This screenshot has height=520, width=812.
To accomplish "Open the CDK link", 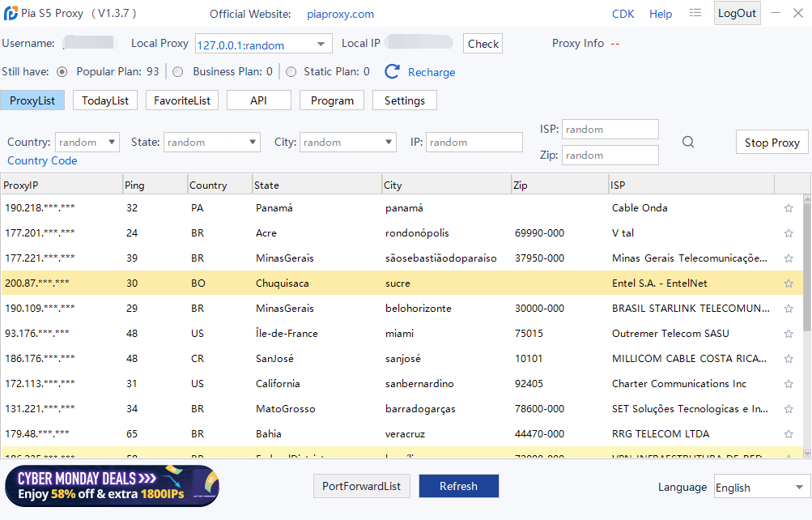I will tap(623, 14).
